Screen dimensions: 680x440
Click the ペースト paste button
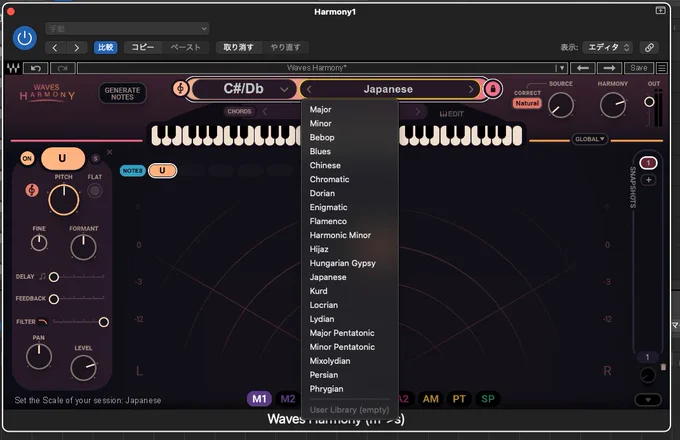pyautogui.click(x=186, y=47)
